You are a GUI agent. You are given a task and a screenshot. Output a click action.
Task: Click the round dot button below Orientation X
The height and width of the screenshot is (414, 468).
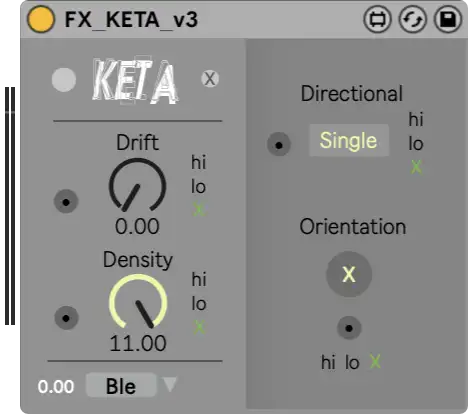pos(349,328)
